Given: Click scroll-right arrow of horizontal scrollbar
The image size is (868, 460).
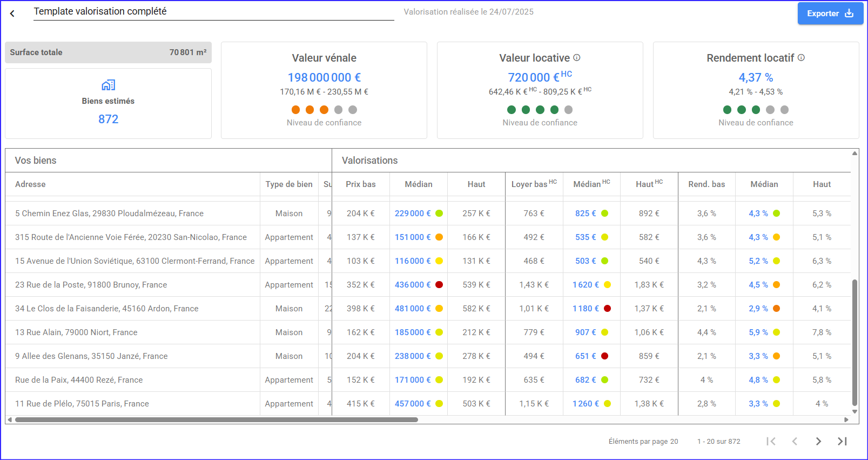Looking at the screenshot, I should pyautogui.click(x=846, y=419).
